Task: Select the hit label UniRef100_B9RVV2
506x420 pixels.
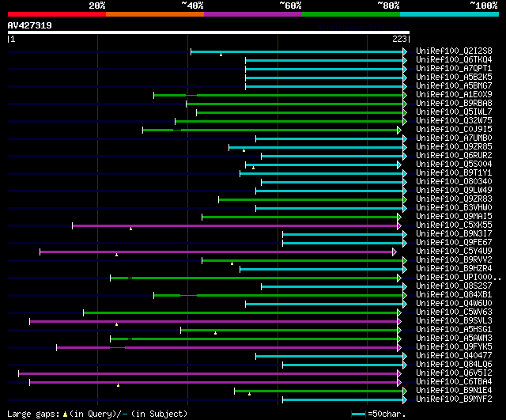Action: click(454, 260)
